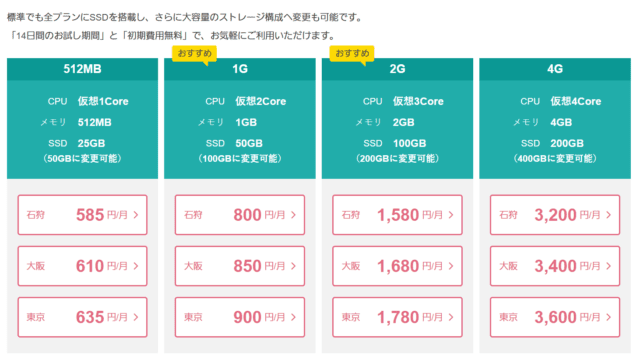Click chevron arrow beside 3,600 yen price
This screenshot has height=362, width=640.
tap(609, 317)
